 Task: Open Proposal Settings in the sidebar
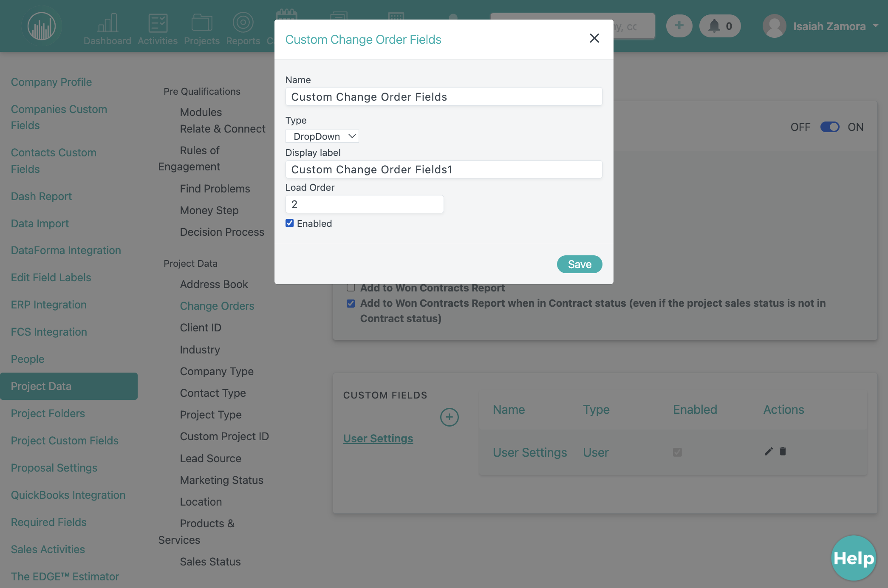pos(54,468)
